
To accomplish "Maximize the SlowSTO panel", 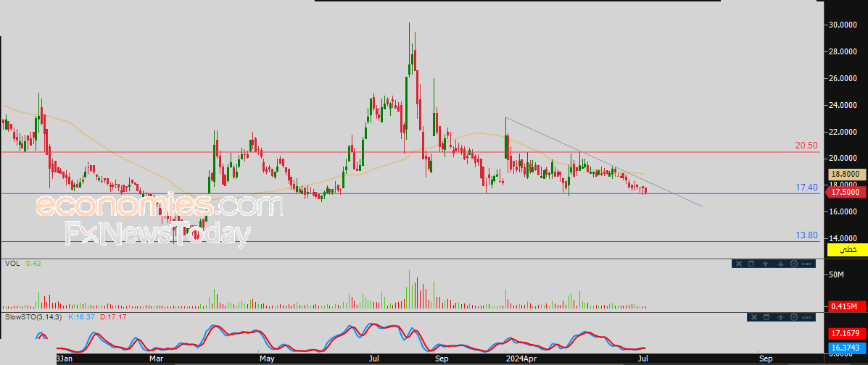I will [766, 317].
